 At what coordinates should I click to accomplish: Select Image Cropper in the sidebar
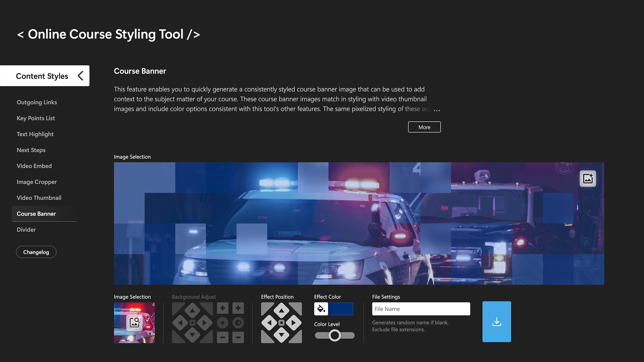point(37,182)
